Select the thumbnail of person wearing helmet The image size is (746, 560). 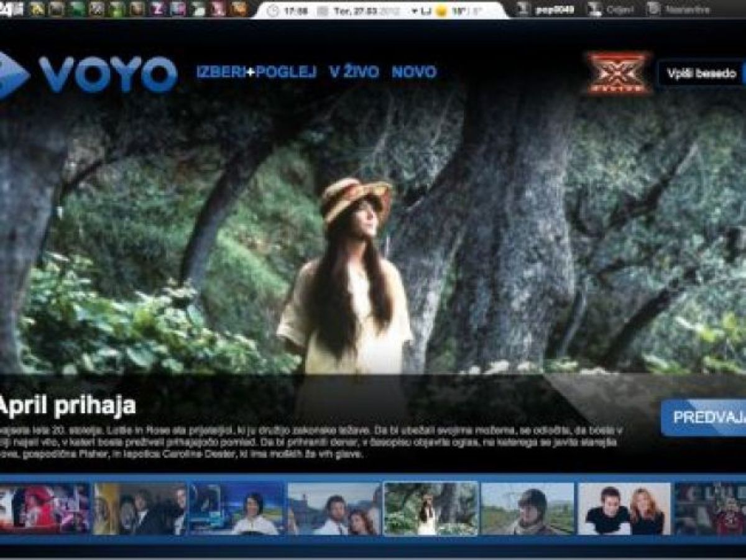click(x=527, y=508)
